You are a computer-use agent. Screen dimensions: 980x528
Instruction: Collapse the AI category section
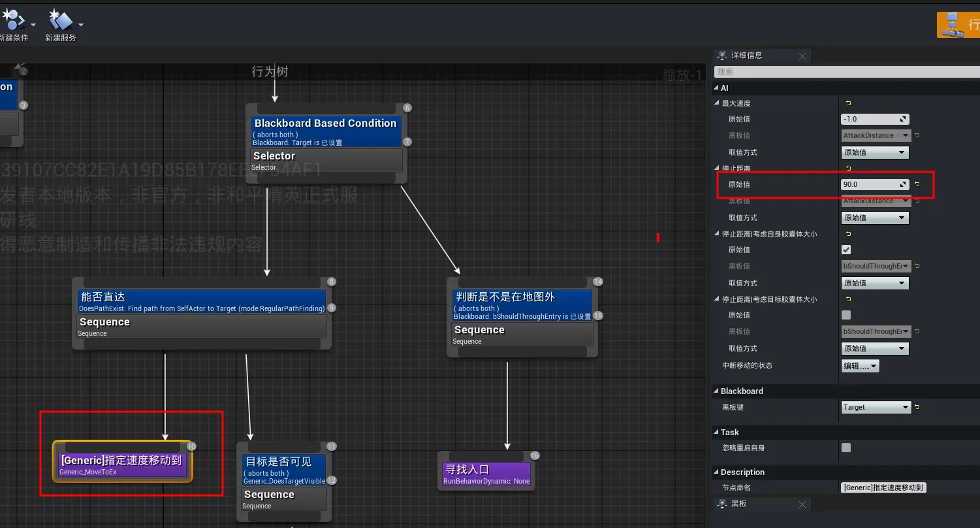(716, 88)
